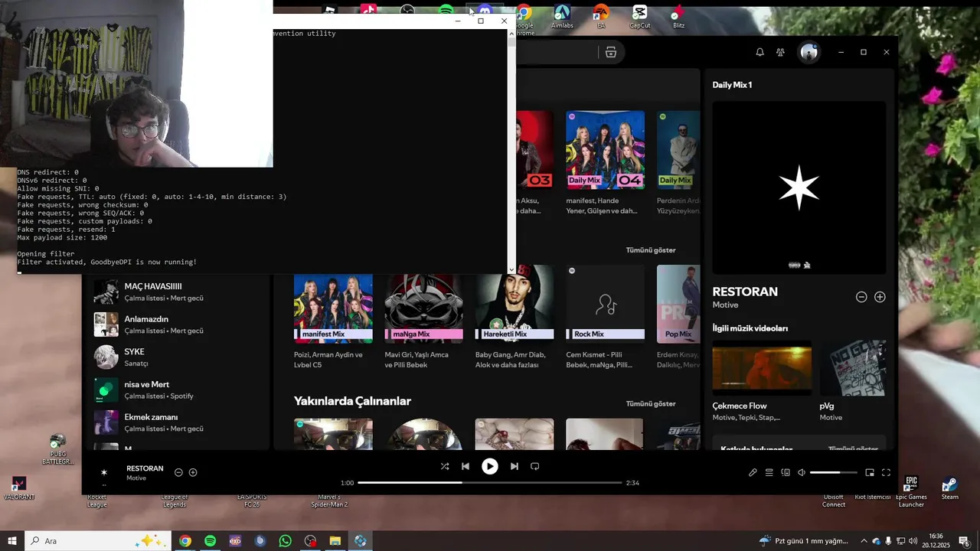Open the Rock Mix card
980x551 pixels.
[605, 318]
